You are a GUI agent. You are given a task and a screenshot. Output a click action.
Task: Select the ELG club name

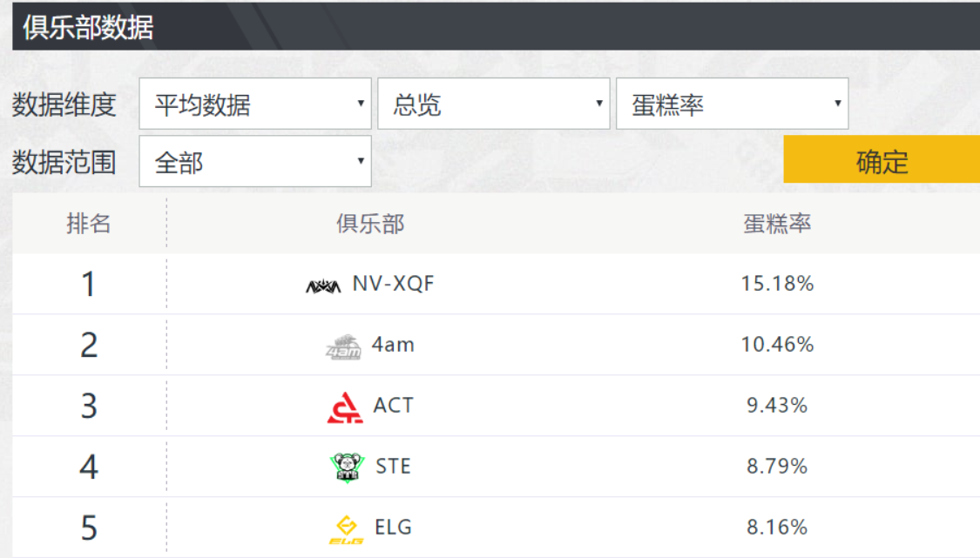click(x=393, y=528)
